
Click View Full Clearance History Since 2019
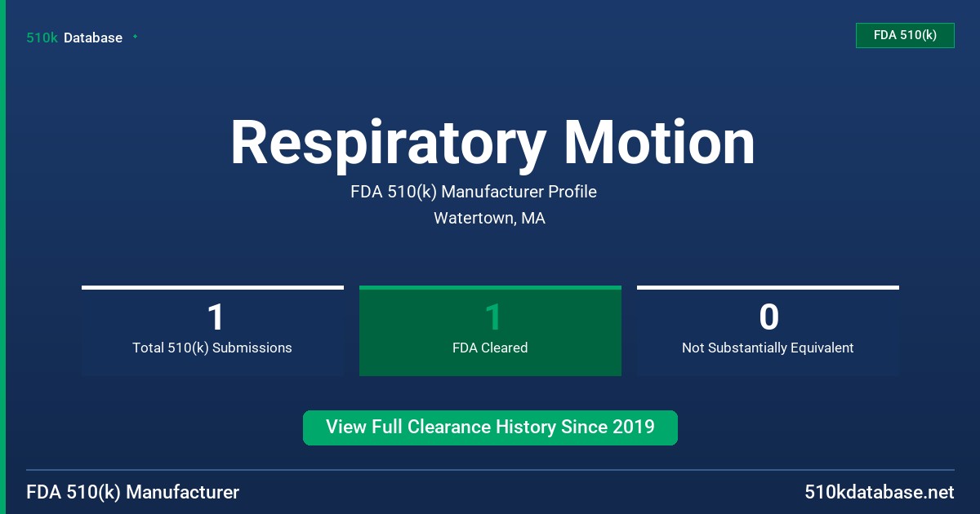coord(490,428)
